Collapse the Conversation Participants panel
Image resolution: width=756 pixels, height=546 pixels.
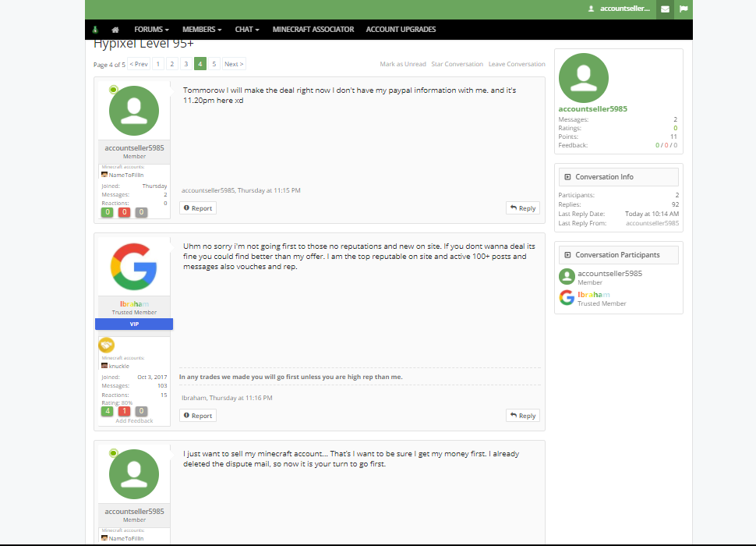[567, 255]
